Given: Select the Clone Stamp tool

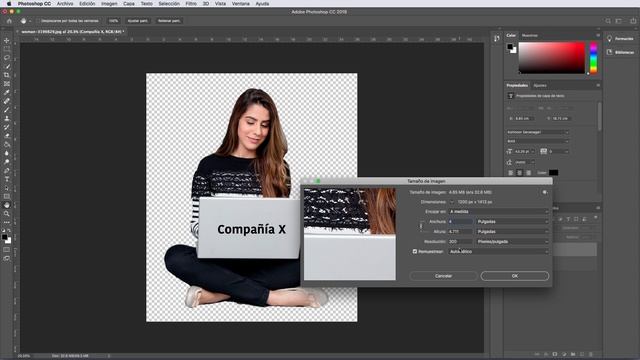Looking at the screenshot, I should (7, 118).
